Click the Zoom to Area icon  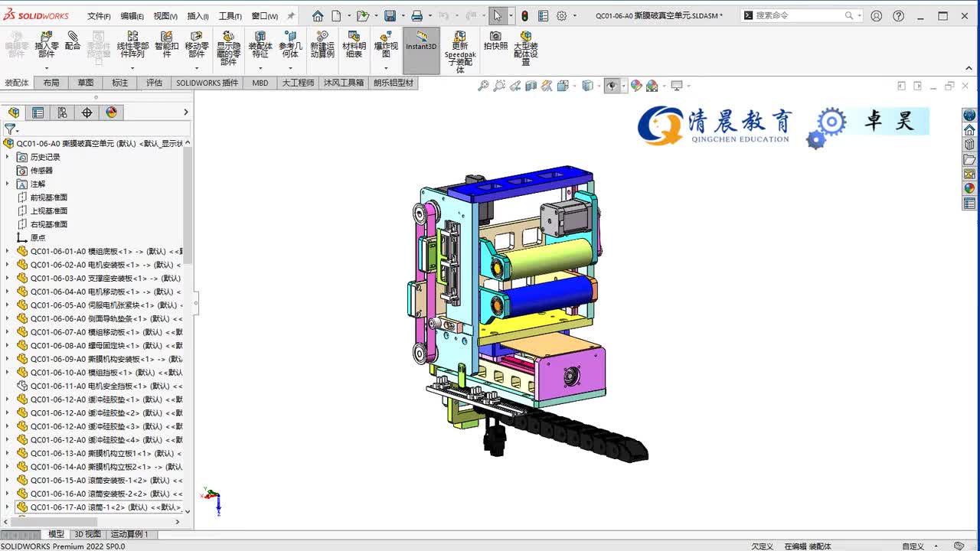(x=499, y=86)
